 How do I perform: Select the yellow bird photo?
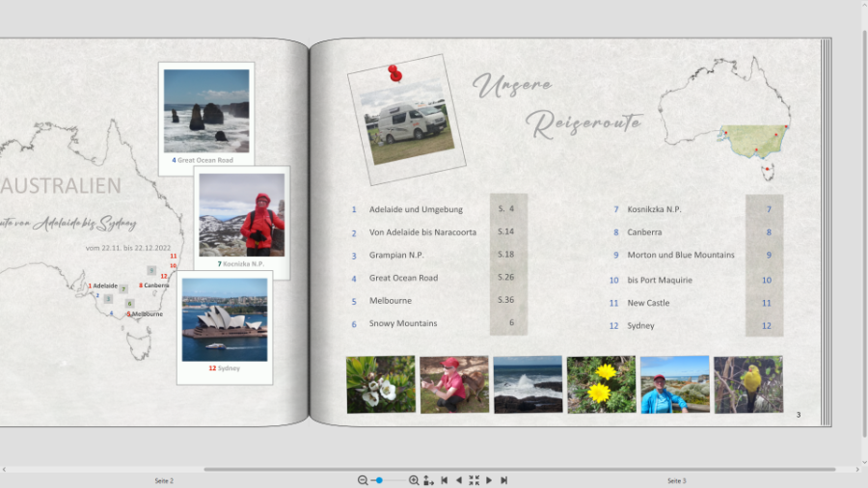point(748,384)
